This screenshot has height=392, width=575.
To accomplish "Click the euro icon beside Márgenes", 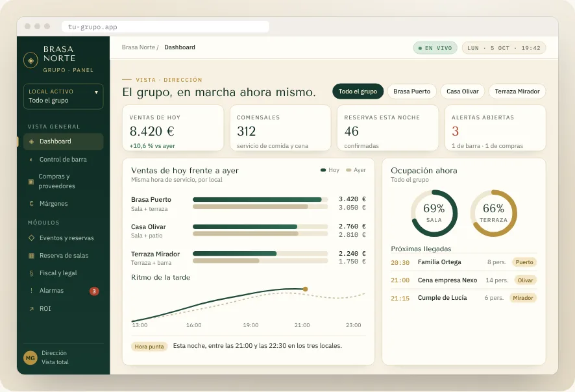I will (32, 204).
